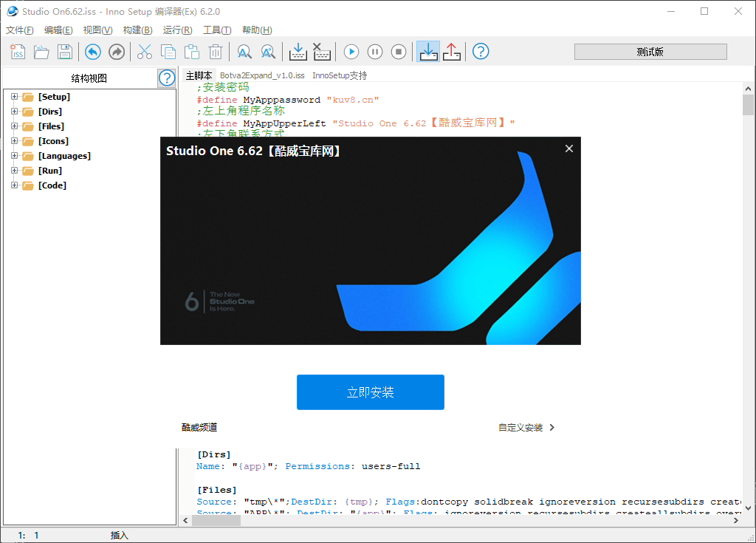Save the current script

pos(65,52)
